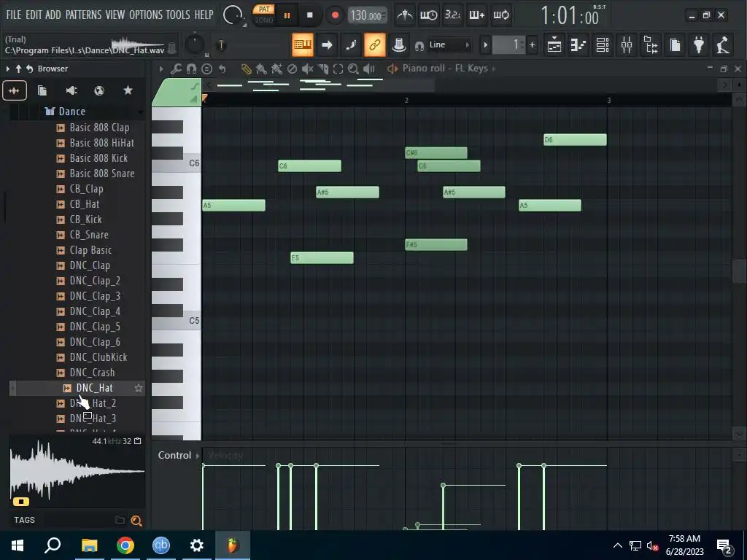Toggle typing keyboard to piano button
This screenshot has height=560, width=747.
click(303, 44)
